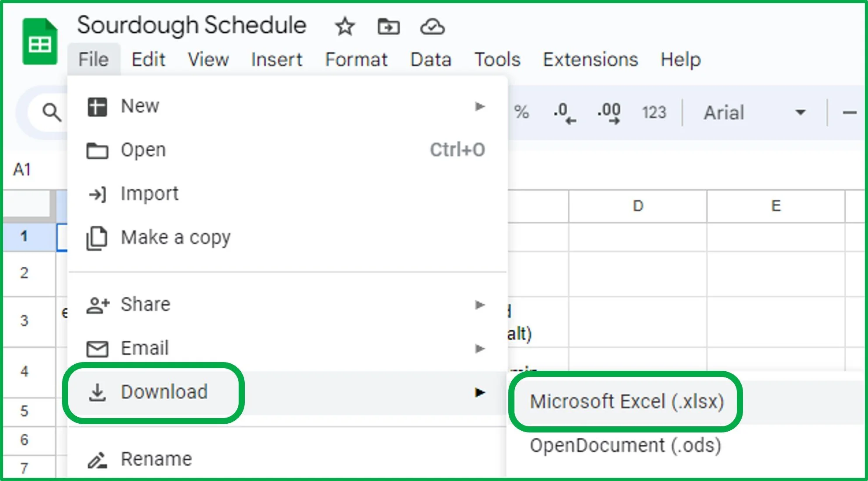Viewport: 868px width, 481px height.
Task: Open the Arial font dropdown
Action: click(755, 112)
